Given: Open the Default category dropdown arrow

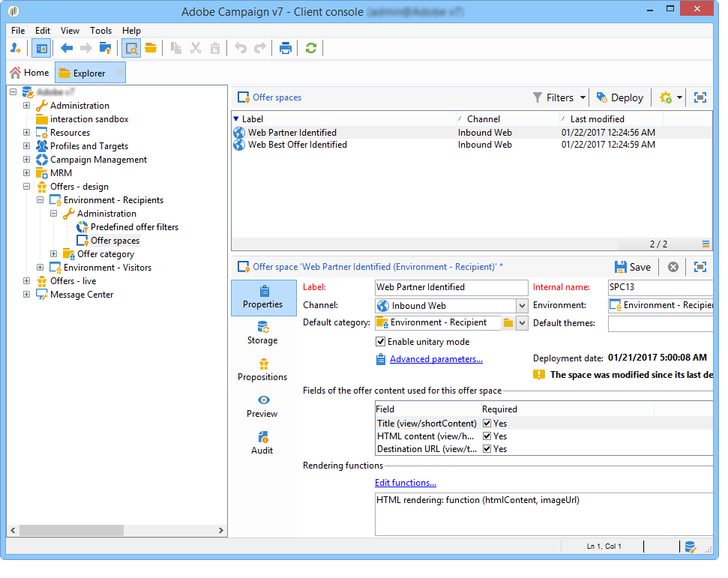Looking at the screenshot, I should pos(522,322).
